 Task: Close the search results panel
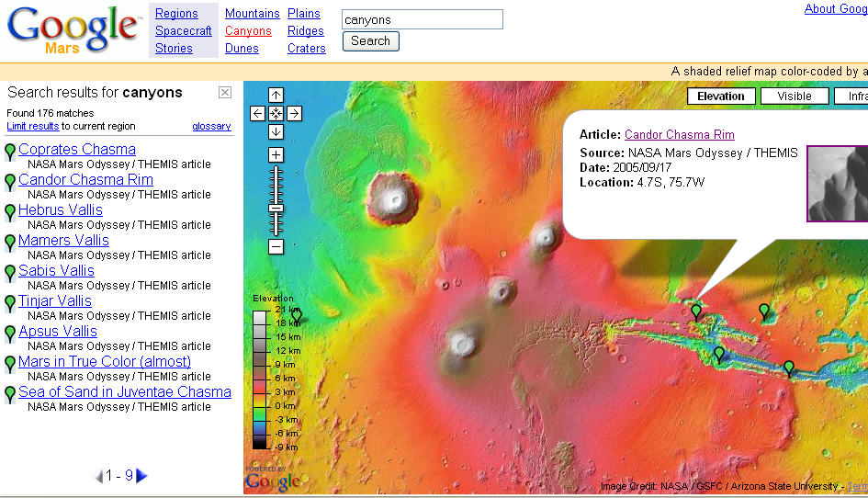coord(225,93)
